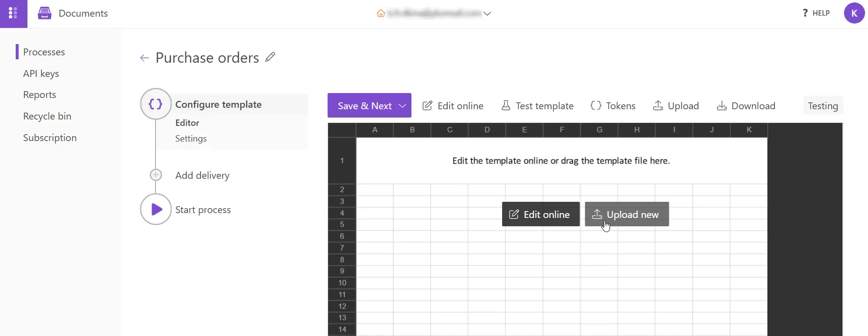Click Edit online in toolbar
The height and width of the screenshot is (336, 868).
(x=453, y=106)
